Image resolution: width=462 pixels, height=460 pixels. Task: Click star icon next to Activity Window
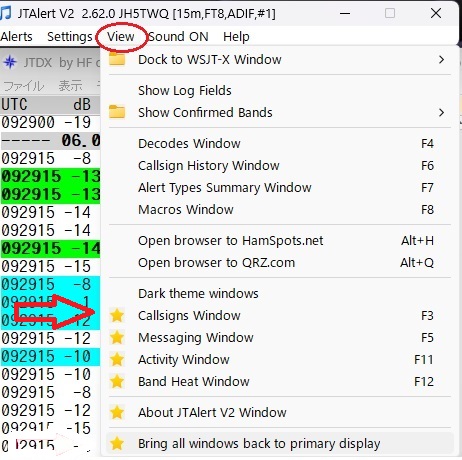(117, 359)
